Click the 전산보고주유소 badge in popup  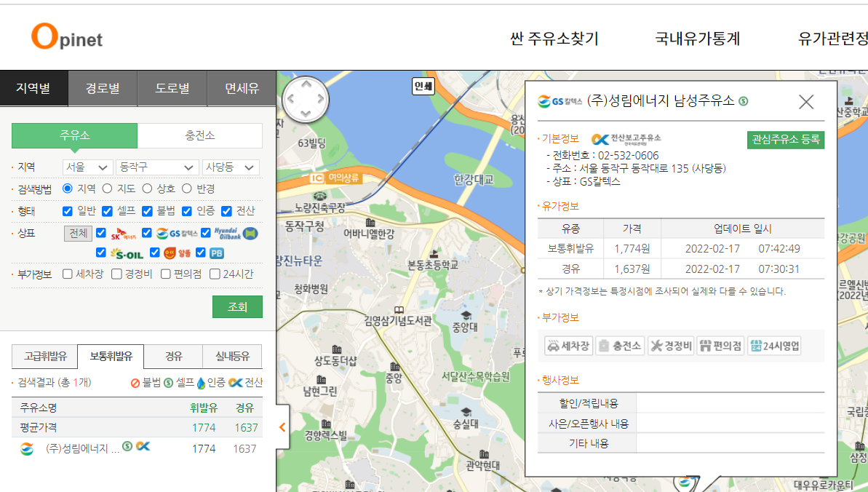point(626,139)
